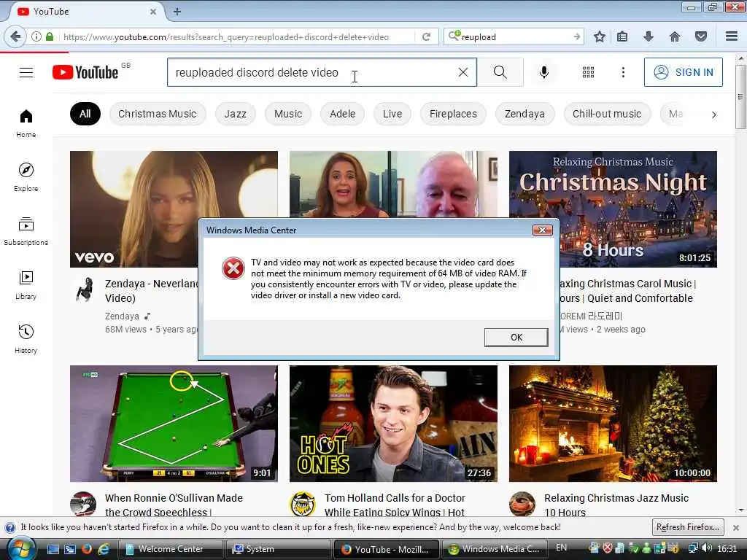Screen dimensions: 747x560
Task: Switch to Welcome Center taskbar button
Action: [170, 549]
